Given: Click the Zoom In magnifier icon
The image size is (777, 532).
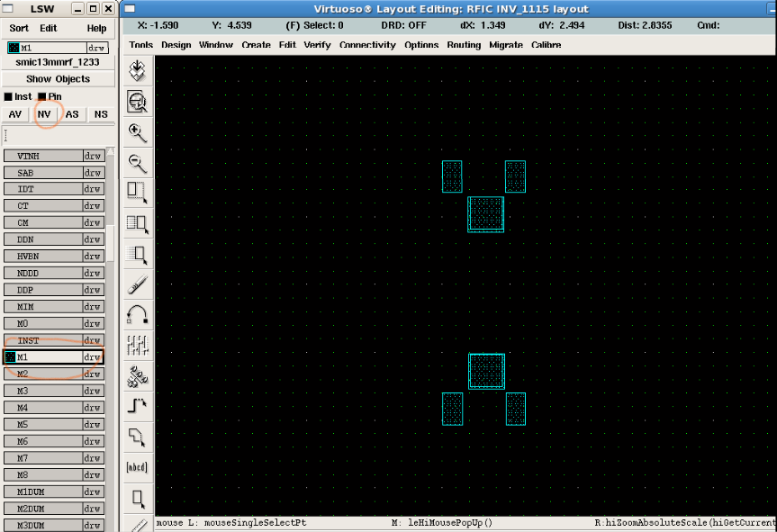Looking at the screenshot, I should pos(137,133).
